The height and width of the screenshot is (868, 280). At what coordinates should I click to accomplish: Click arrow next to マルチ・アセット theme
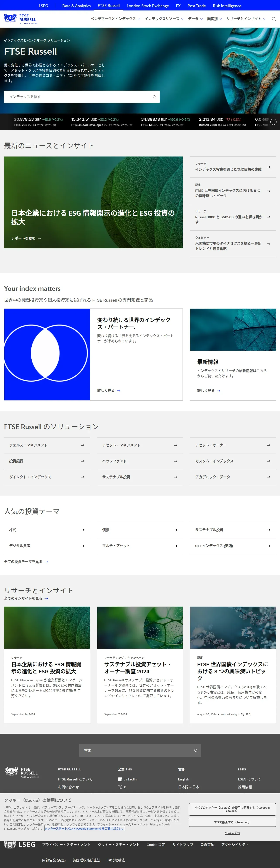coord(175,546)
